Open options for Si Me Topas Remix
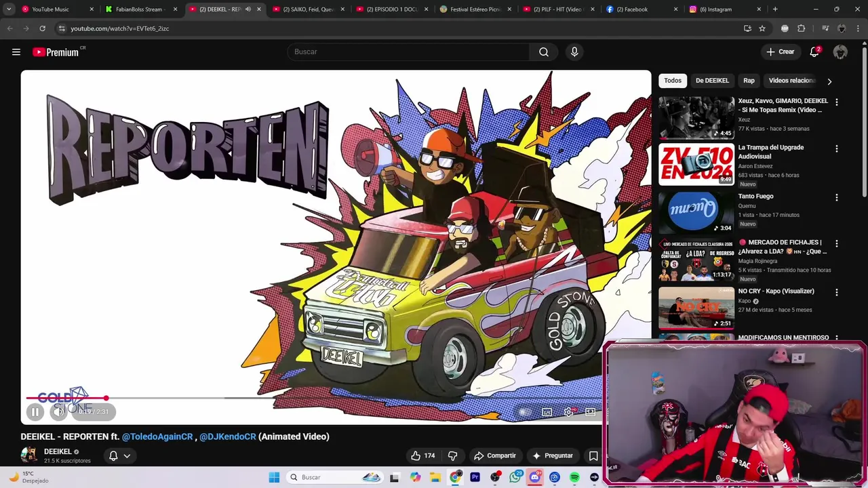This screenshot has width=868, height=488. click(x=837, y=102)
